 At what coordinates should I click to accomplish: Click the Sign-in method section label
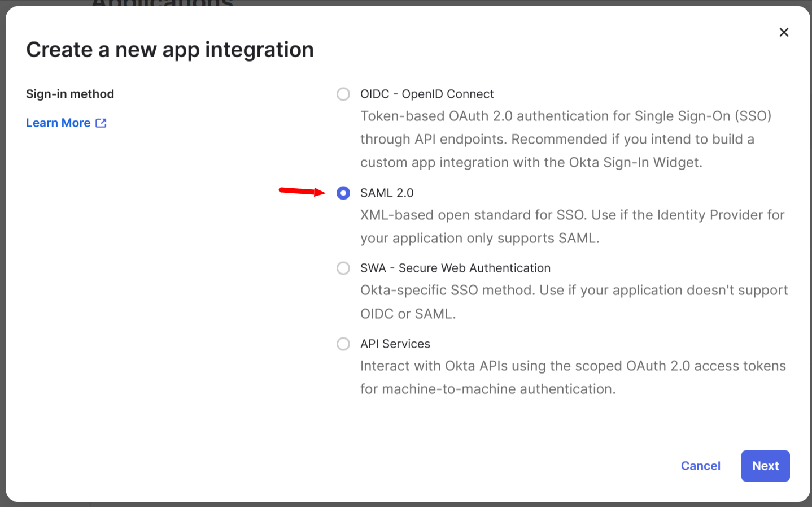pyautogui.click(x=70, y=94)
